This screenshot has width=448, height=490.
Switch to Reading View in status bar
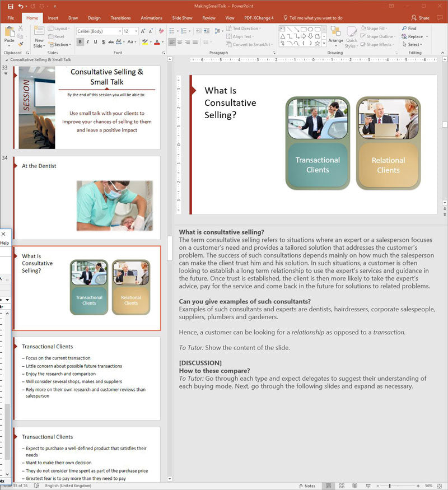pyautogui.click(x=355, y=486)
